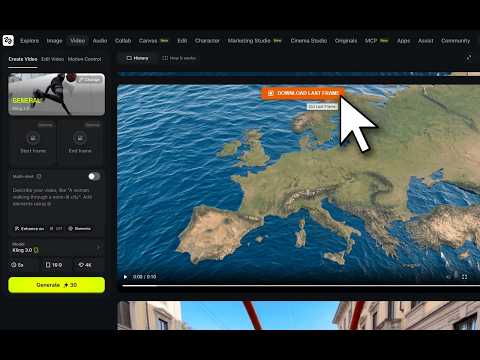Open the History tab

coord(137,58)
